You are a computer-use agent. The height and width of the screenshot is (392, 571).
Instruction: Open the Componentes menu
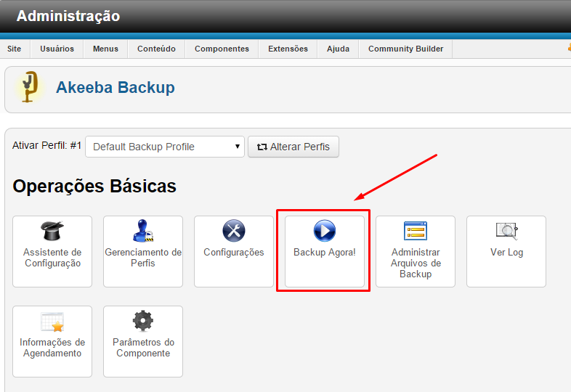pyautogui.click(x=222, y=49)
